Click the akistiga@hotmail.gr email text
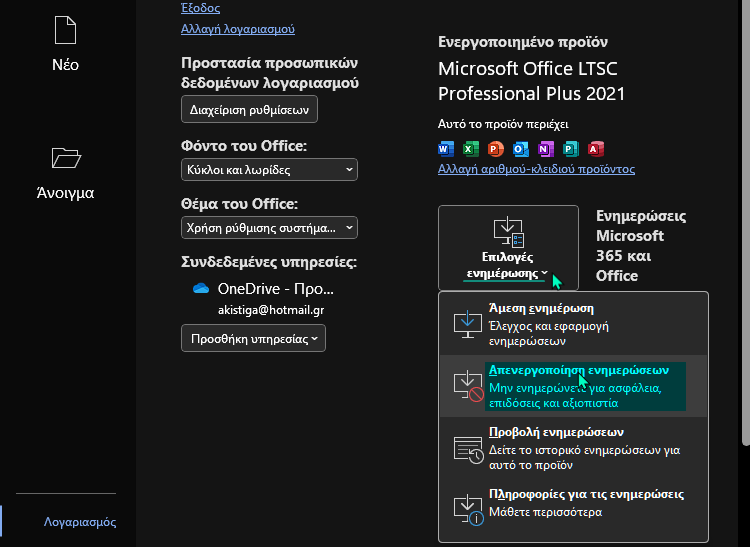Viewport: 750px width, 547px height. coord(271,310)
